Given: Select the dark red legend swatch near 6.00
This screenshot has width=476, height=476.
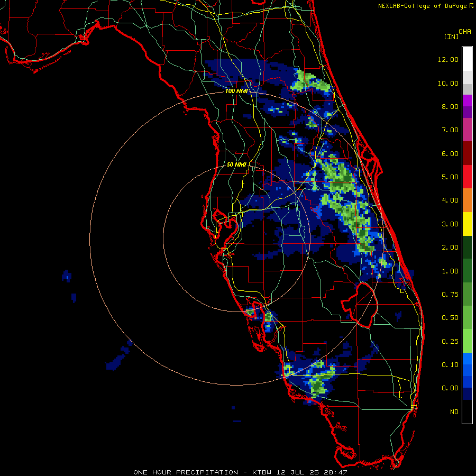Looking at the screenshot, I should click(467, 153).
